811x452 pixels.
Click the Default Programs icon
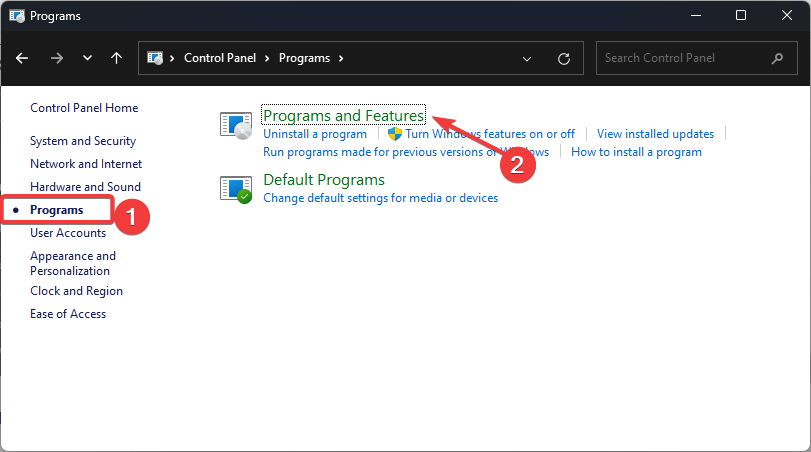tap(237, 188)
